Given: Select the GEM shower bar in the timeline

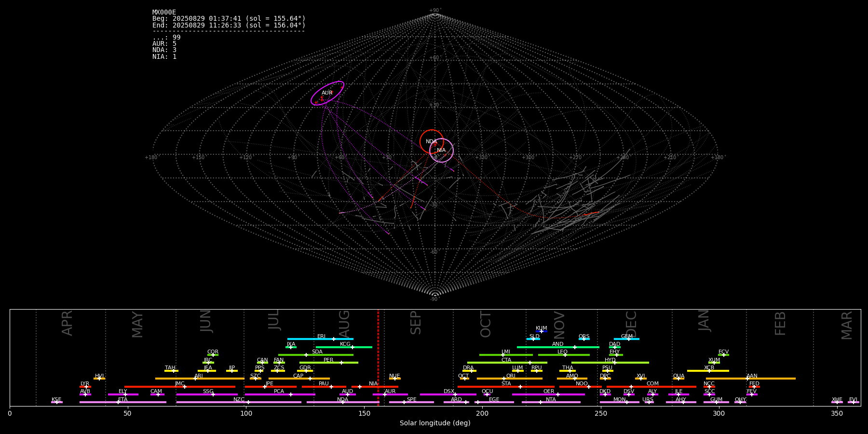Looking at the screenshot, I should [626, 339].
